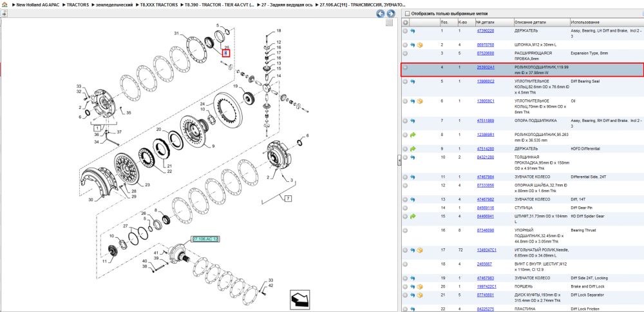
Task: Open 'New Holland AG APAC' breadcrumb level
Action: point(38,5)
